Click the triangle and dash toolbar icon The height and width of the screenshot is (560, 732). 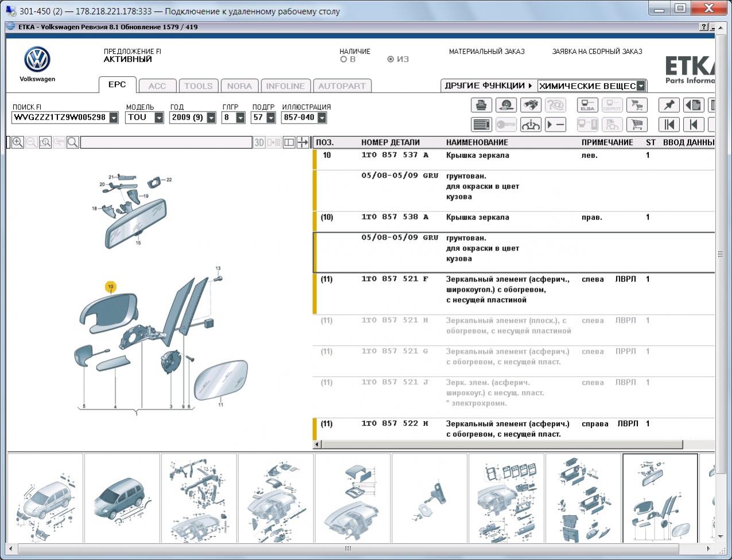click(555, 125)
